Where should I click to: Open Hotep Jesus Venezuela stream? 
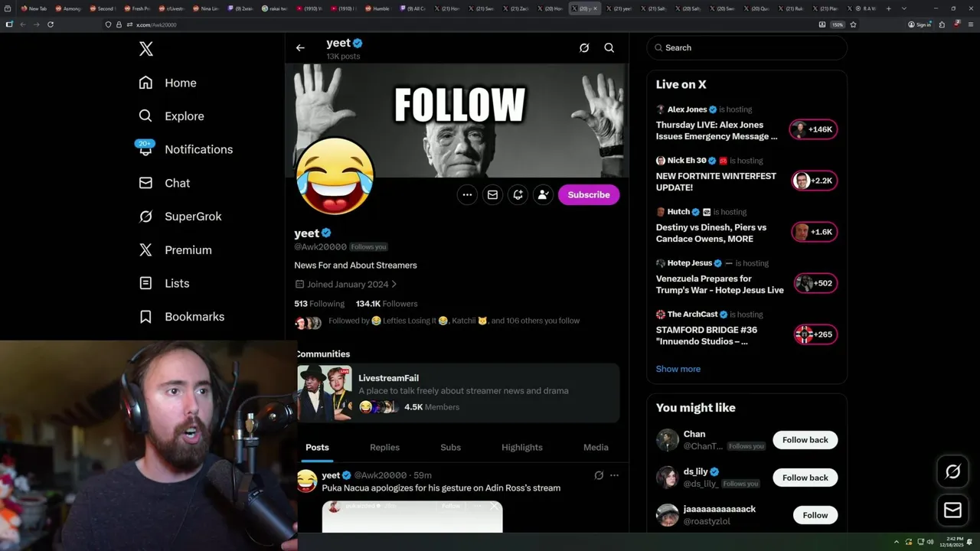720,284
